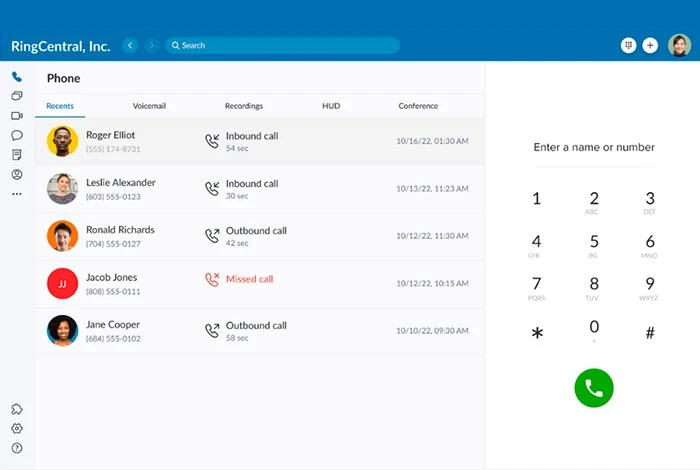Go back using the left arrow button

130,45
